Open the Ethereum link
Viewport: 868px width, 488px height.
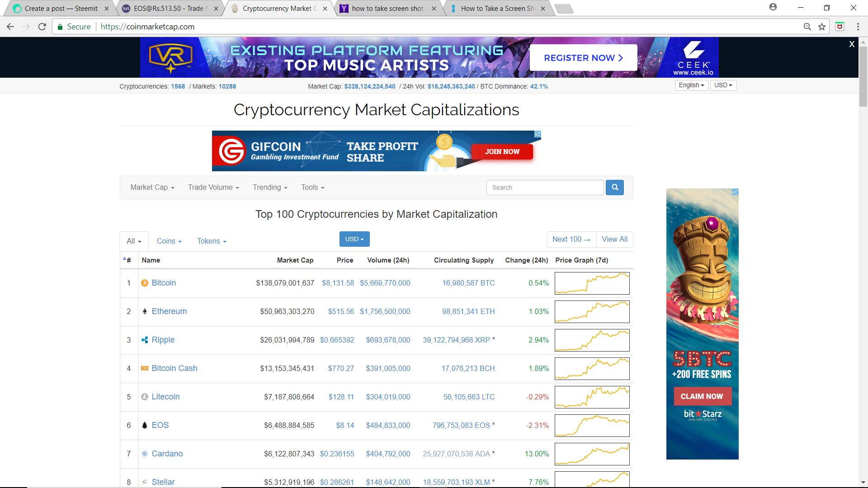pyautogui.click(x=169, y=311)
